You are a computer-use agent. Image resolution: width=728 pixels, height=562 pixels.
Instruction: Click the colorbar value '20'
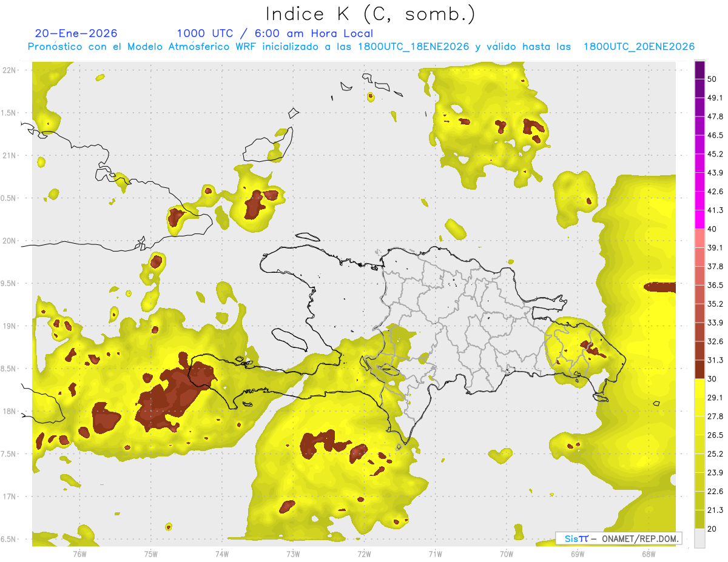(713, 529)
